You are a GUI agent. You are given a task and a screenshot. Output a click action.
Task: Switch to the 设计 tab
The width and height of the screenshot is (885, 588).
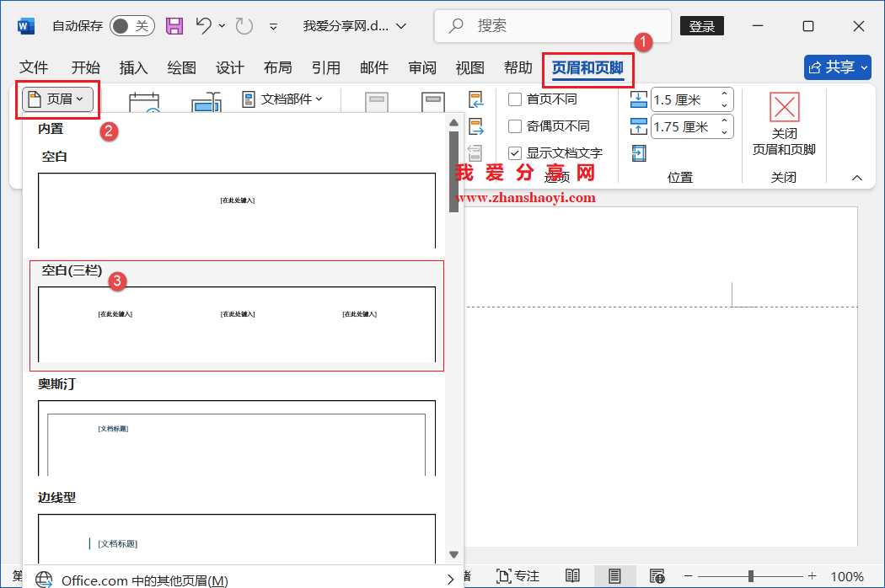(230, 67)
